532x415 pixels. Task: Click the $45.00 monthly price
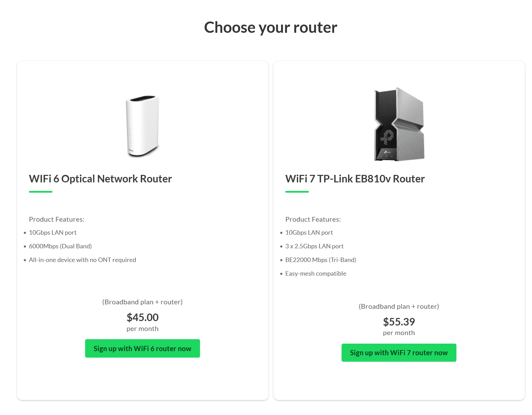tap(143, 317)
